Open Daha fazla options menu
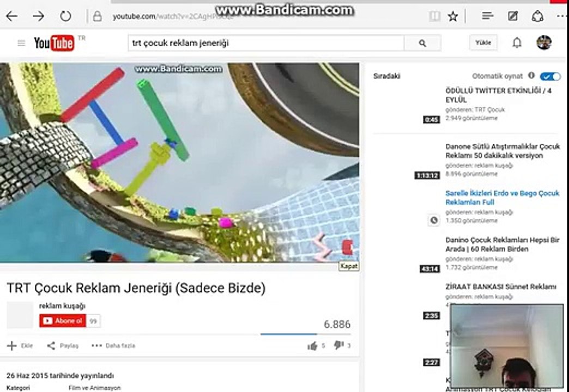569x392 pixels. pyautogui.click(x=113, y=346)
